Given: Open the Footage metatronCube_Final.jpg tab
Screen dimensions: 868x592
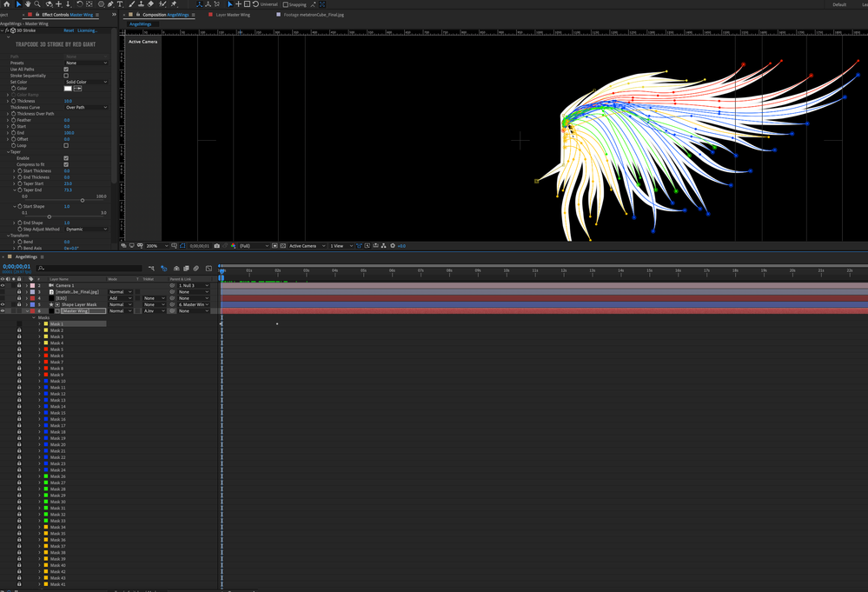Looking at the screenshot, I should 315,15.
